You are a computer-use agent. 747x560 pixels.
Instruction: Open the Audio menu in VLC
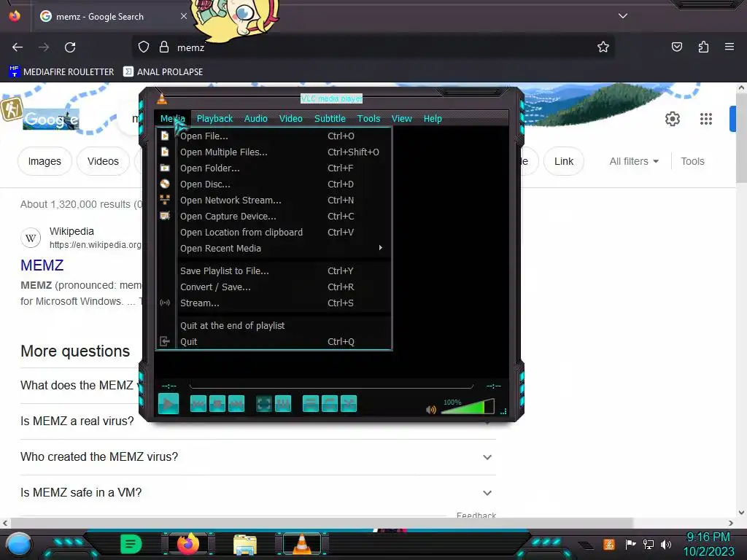[256, 119]
